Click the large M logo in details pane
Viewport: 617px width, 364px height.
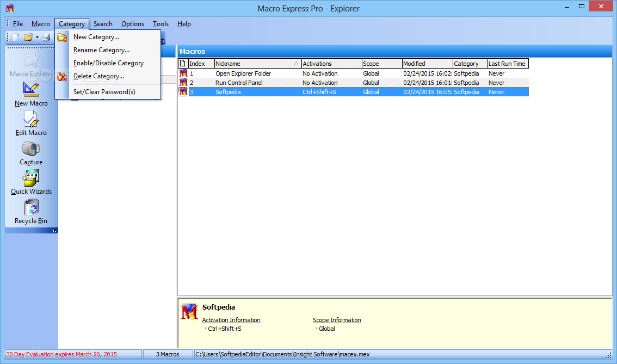click(x=189, y=312)
